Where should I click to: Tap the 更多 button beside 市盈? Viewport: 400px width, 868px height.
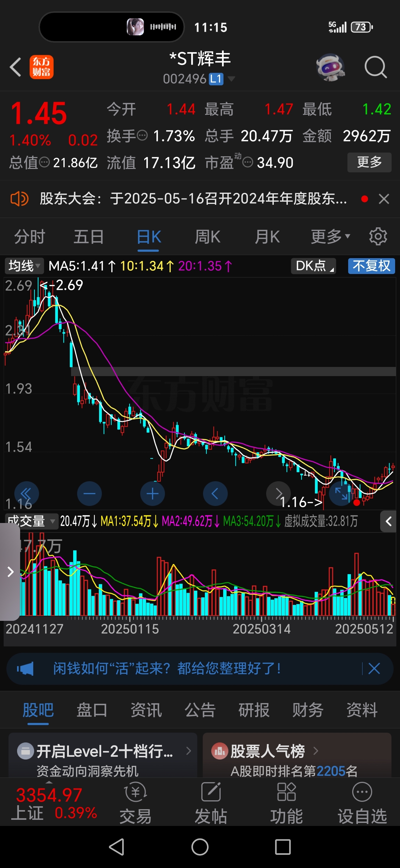pos(369,162)
